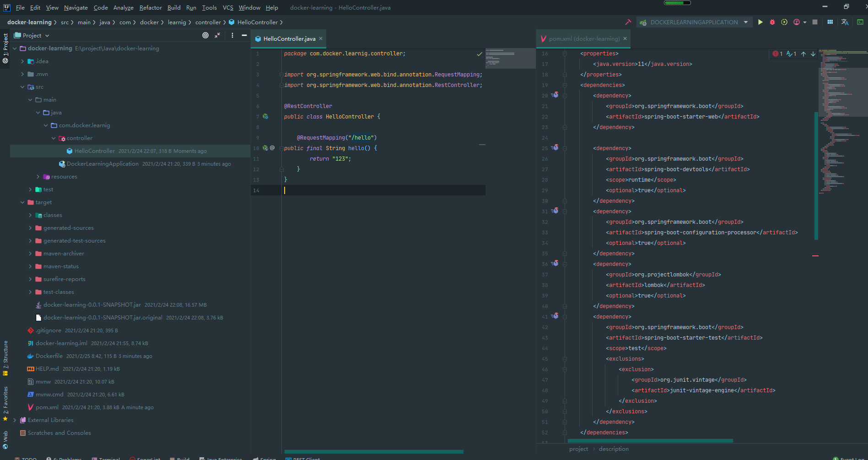
Task: Collapse the target folder in tree
Action: coord(22,202)
